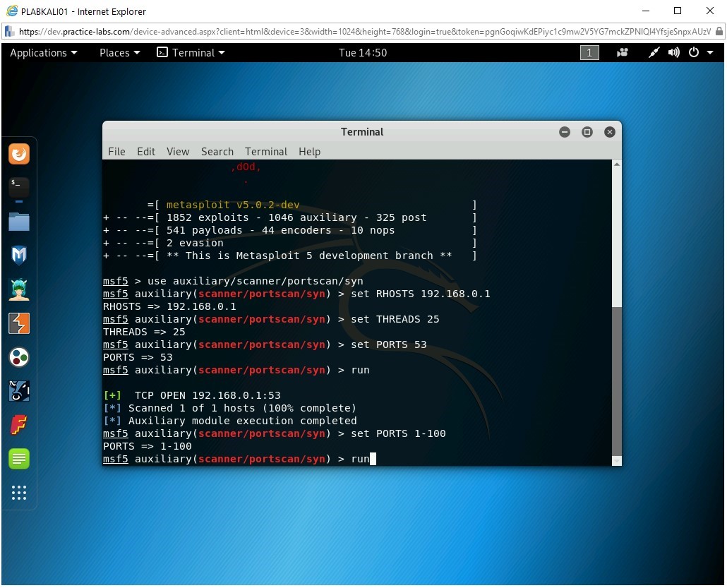This screenshot has width=727, height=588.
Task: Expand the Places dropdown
Action: coord(119,53)
